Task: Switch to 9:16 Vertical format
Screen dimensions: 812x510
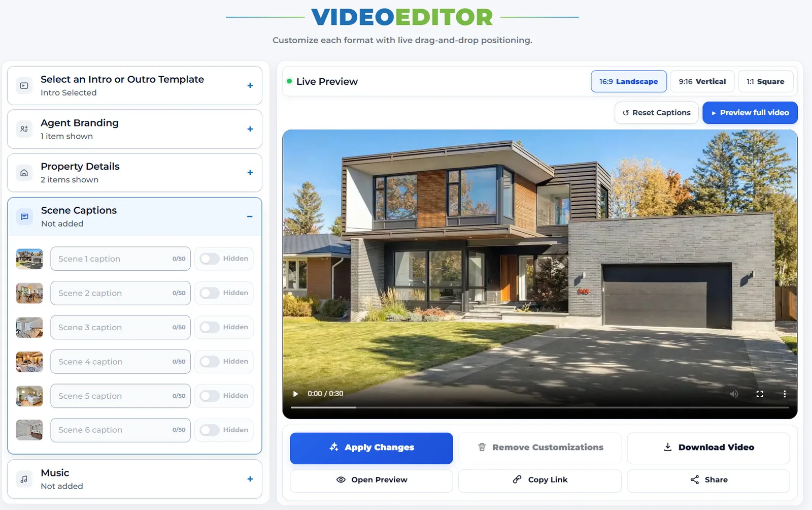Action: (x=702, y=81)
